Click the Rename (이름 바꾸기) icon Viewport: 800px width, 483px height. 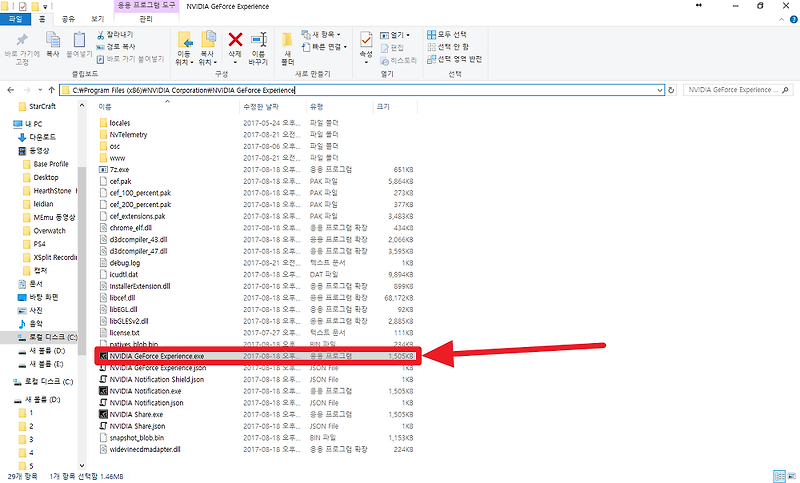pyautogui.click(x=259, y=40)
